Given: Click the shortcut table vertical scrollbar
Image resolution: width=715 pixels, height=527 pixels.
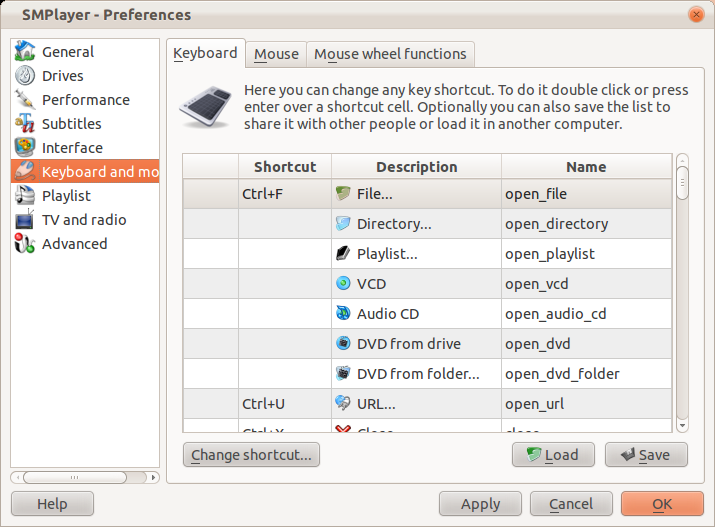Looking at the screenshot, I should coord(682,290).
